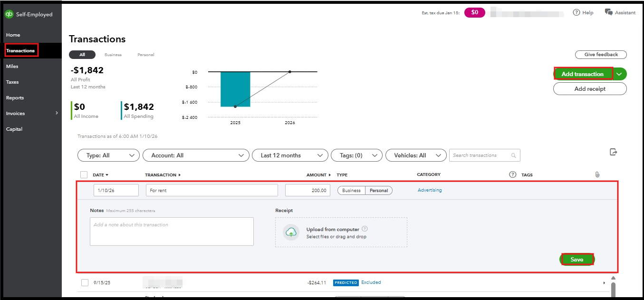Viewport: 644px width, 300px height.
Task: Switch transaction type to Business
Action: click(x=351, y=190)
